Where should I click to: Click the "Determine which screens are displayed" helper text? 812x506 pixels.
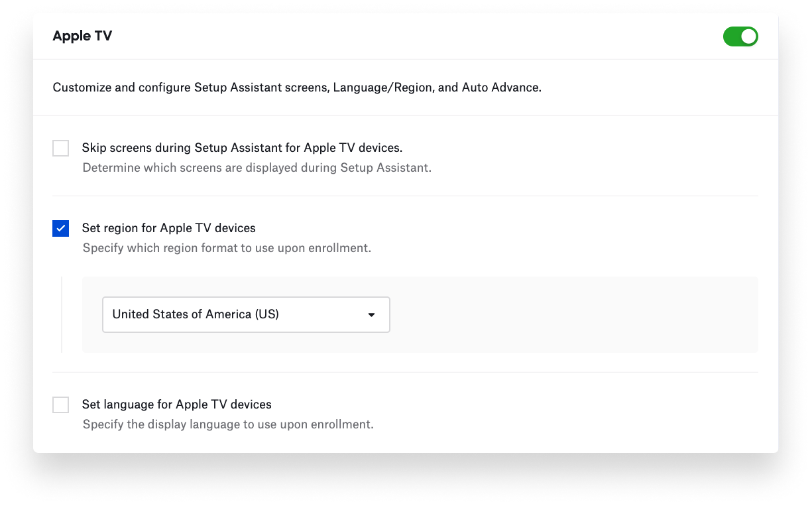click(x=257, y=168)
